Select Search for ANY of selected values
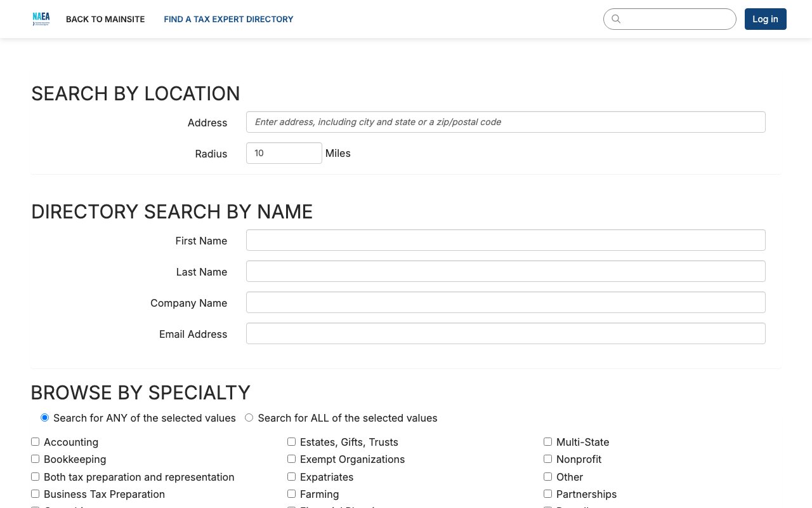 coord(44,418)
